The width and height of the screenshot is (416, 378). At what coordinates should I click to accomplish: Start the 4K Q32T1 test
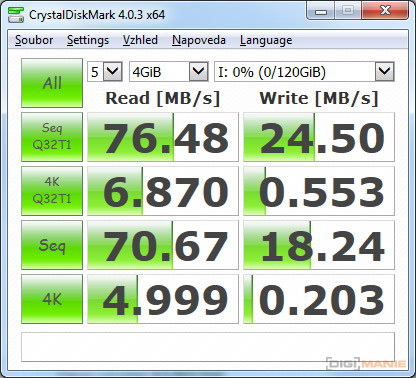click(52, 191)
